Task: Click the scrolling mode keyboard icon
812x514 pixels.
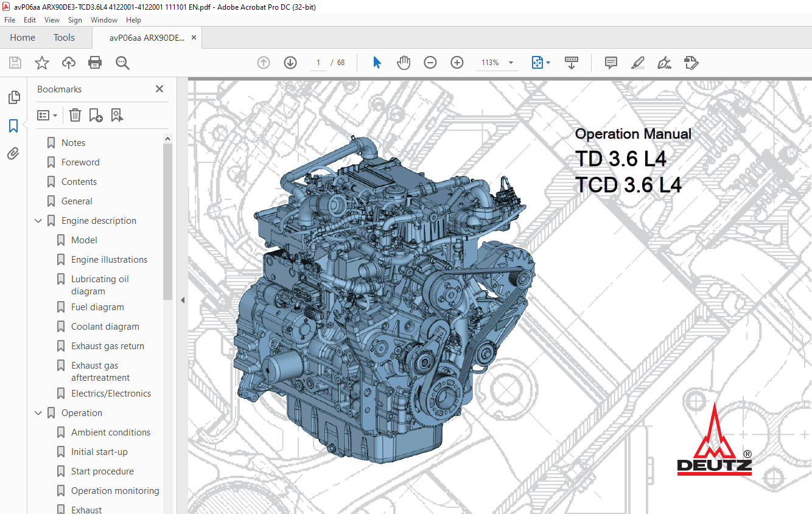Action: tap(572, 63)
